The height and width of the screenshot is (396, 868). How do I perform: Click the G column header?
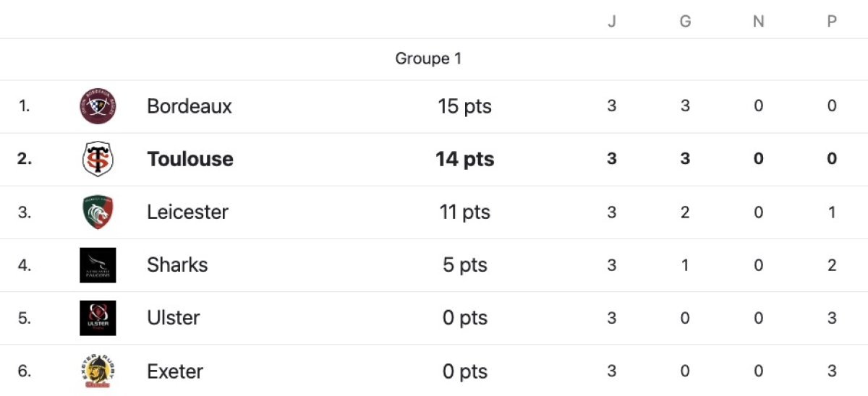(x=685, y=22)
